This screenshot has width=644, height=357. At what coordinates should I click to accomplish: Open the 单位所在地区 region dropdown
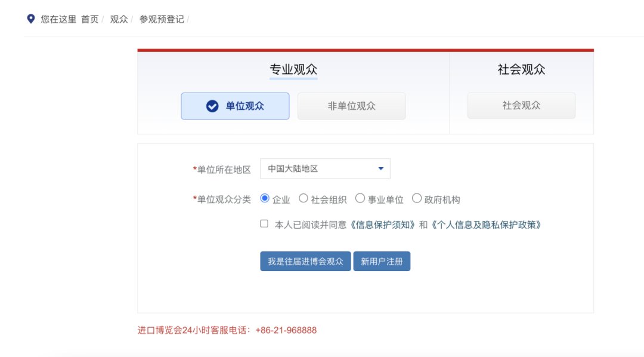[x=325, y=168]
